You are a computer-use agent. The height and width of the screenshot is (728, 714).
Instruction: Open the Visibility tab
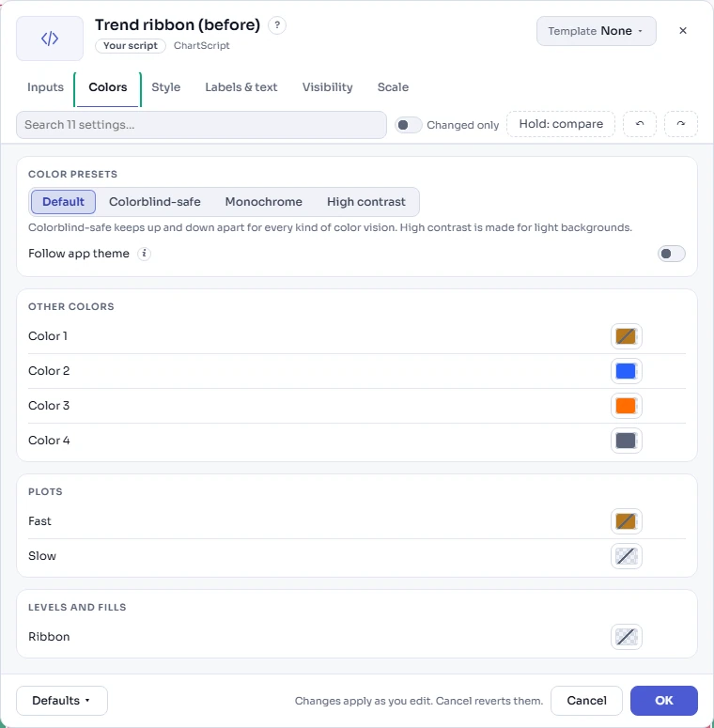tap(327, 87)
